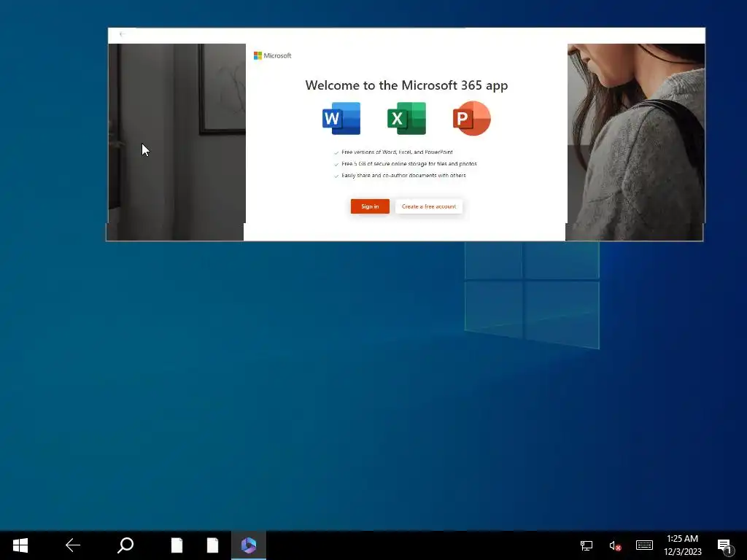Click the Excel app icon
747x560 pixels.
(x=406, y=119)
